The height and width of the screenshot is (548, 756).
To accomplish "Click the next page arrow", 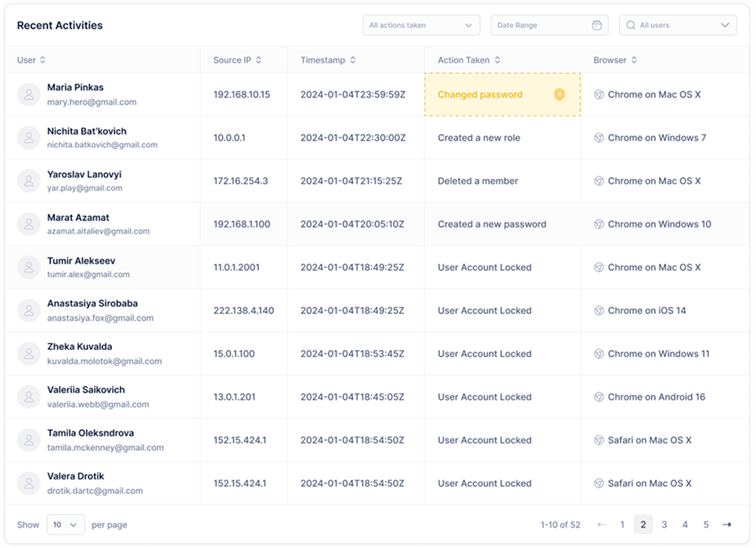I will click(727, 525).
